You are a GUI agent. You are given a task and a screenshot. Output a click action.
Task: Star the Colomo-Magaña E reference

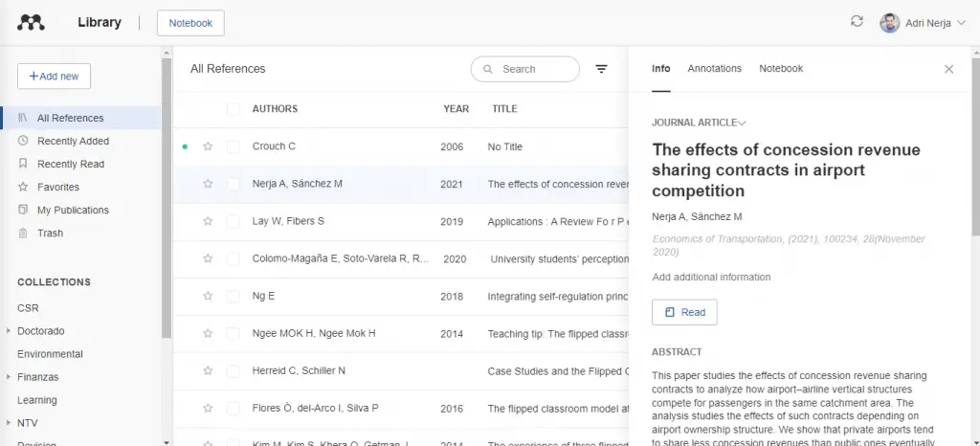coord(208,258)
